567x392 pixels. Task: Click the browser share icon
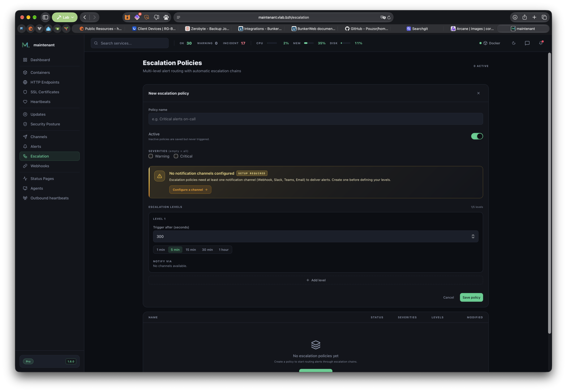coord(524,17)
